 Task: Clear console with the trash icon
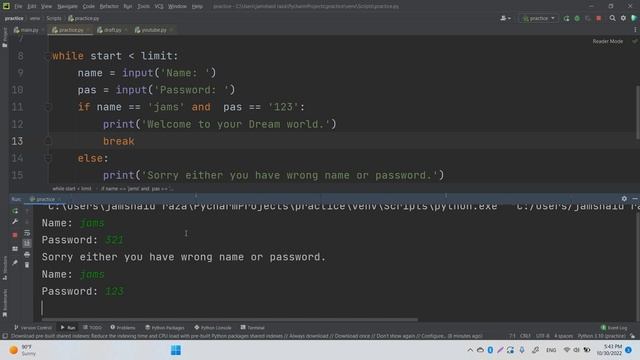pos(27,265)
